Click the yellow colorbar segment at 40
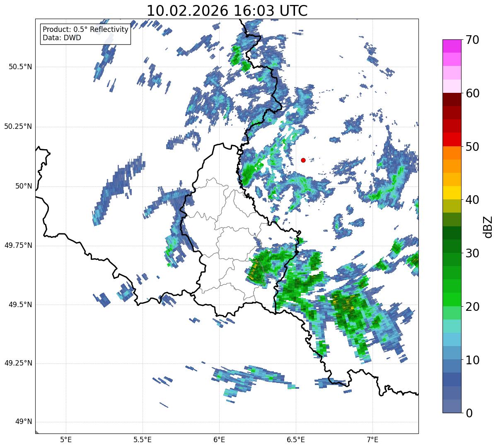The image size is (498, 448). click(x=452, y=193)
